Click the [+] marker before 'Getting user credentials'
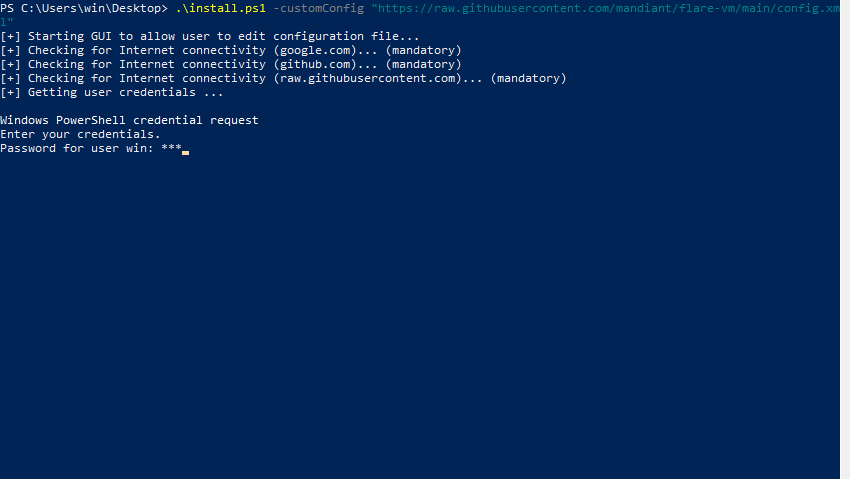Screen dimensions: 850x479 click(10, 92)
